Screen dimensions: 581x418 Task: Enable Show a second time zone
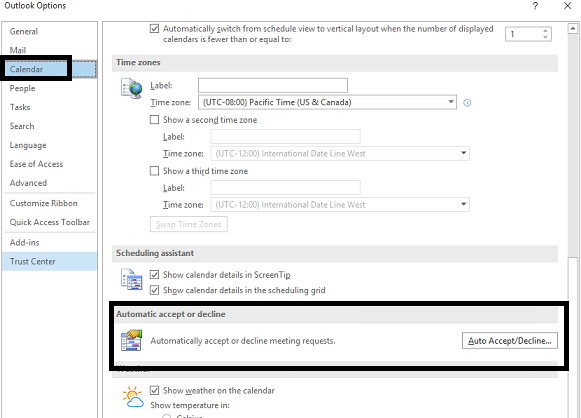pyautogui.click(x=154, y=120)
